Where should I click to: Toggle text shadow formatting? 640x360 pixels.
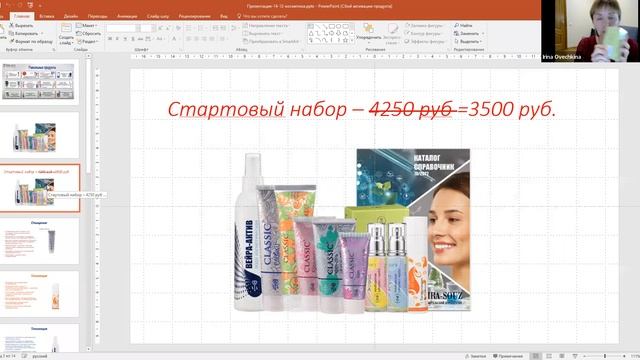coord(133,39)
